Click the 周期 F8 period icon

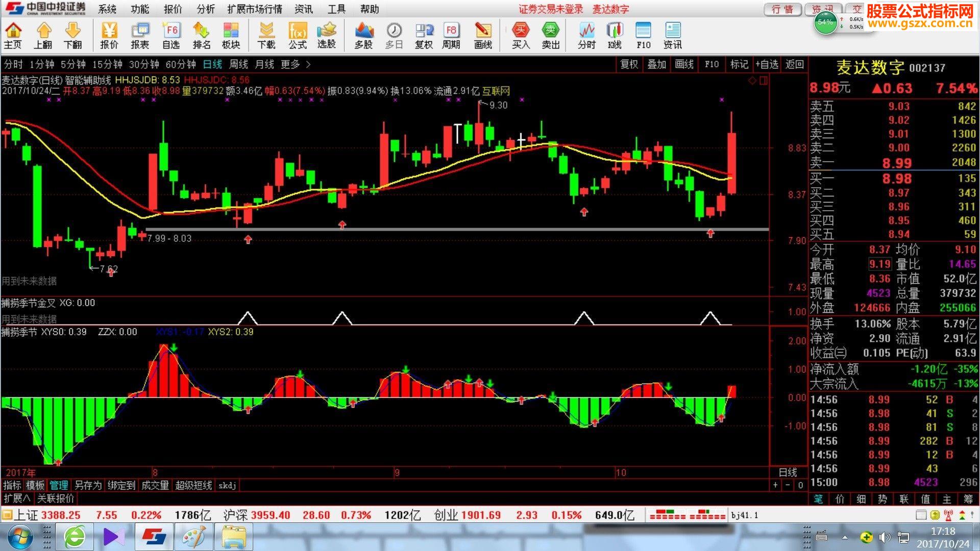tap(451, 36)
